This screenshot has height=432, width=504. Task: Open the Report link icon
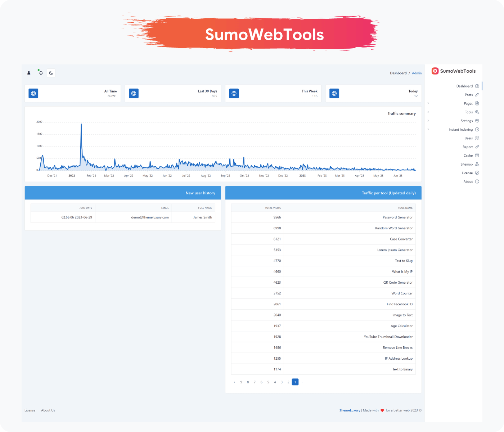click(477, 147)
